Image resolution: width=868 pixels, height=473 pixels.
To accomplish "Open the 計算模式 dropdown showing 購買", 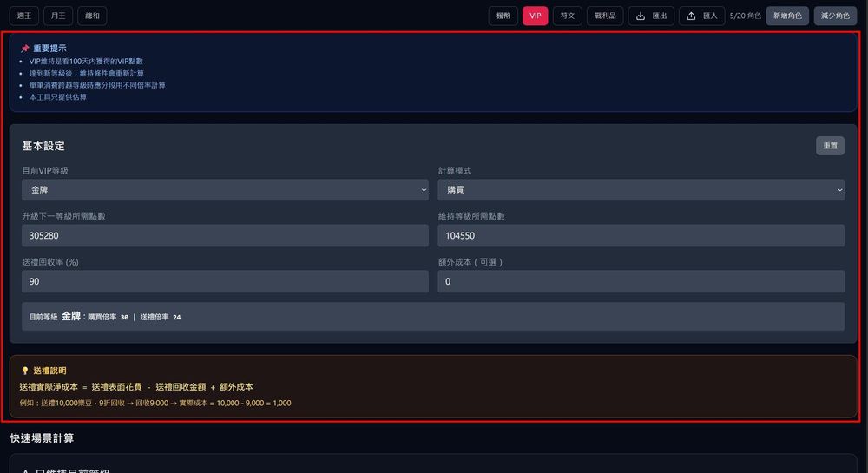I will tap(641, 190).
